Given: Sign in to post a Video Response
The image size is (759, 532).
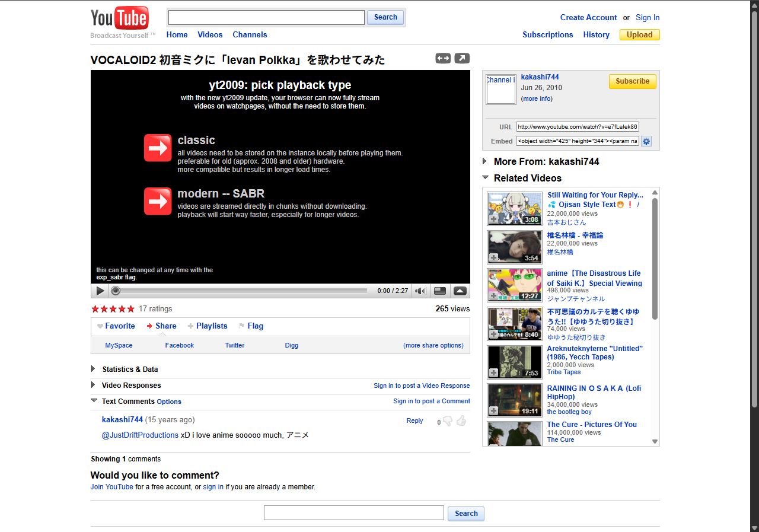Looking at the screenshot, I should pos(422,386).
